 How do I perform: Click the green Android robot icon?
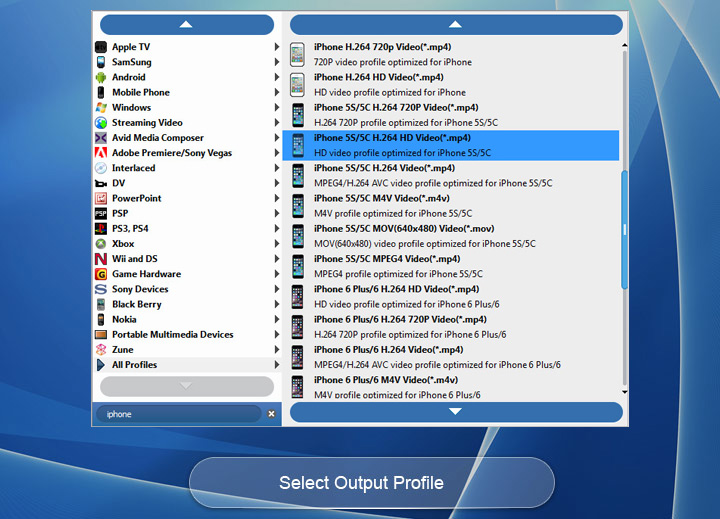click(x=101, y=77)
